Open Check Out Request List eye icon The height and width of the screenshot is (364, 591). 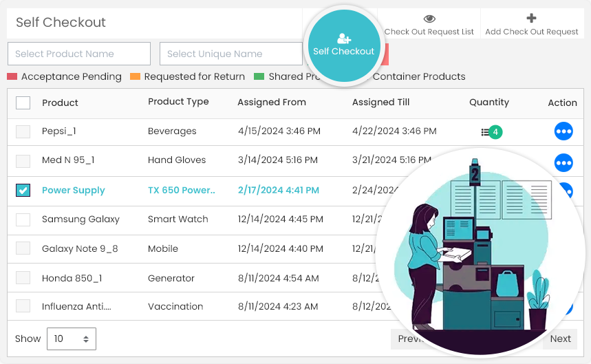[x=429, y=19]
